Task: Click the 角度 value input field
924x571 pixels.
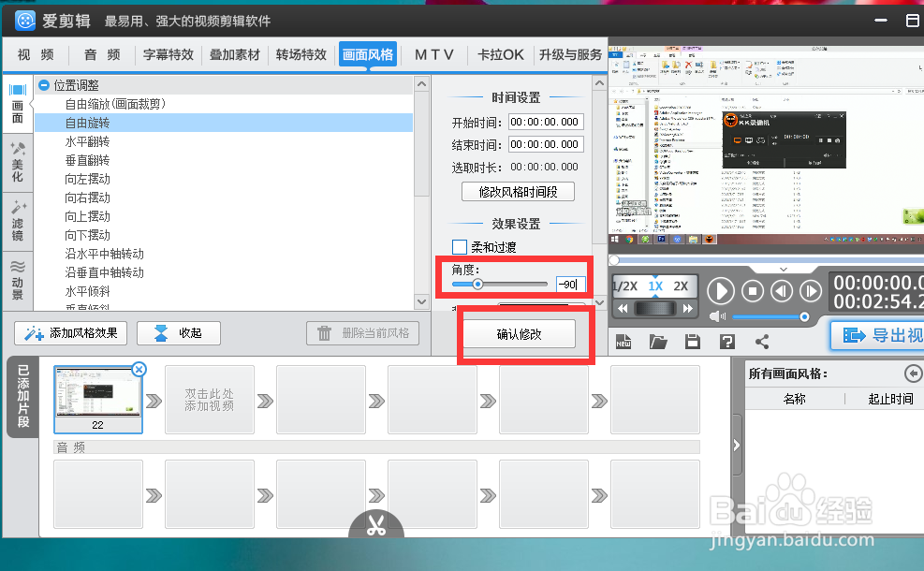Action: coord(570,284)
